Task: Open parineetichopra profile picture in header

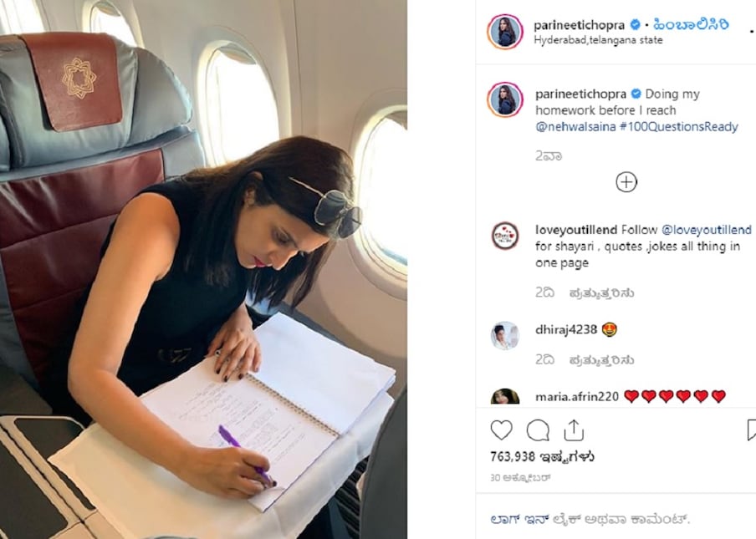Action: click(505, 32)
